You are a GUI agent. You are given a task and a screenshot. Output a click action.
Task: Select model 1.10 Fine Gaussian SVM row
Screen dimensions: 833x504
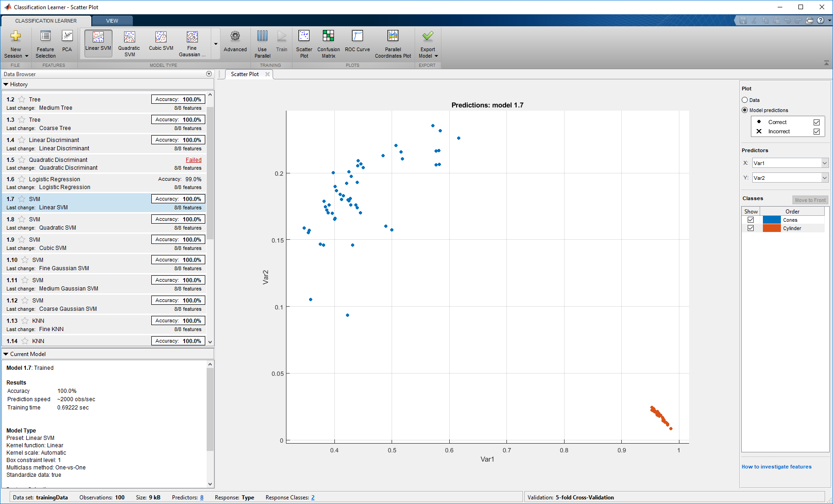pyautogui.click(x=104, y=264)
